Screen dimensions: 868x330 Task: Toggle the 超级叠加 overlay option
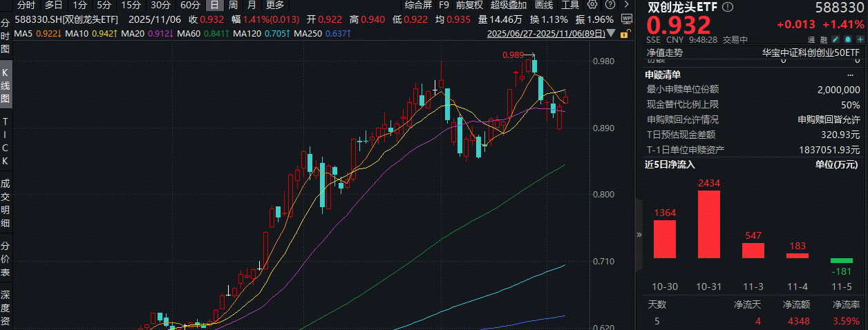pyautogui.click(x=507, y=6)
